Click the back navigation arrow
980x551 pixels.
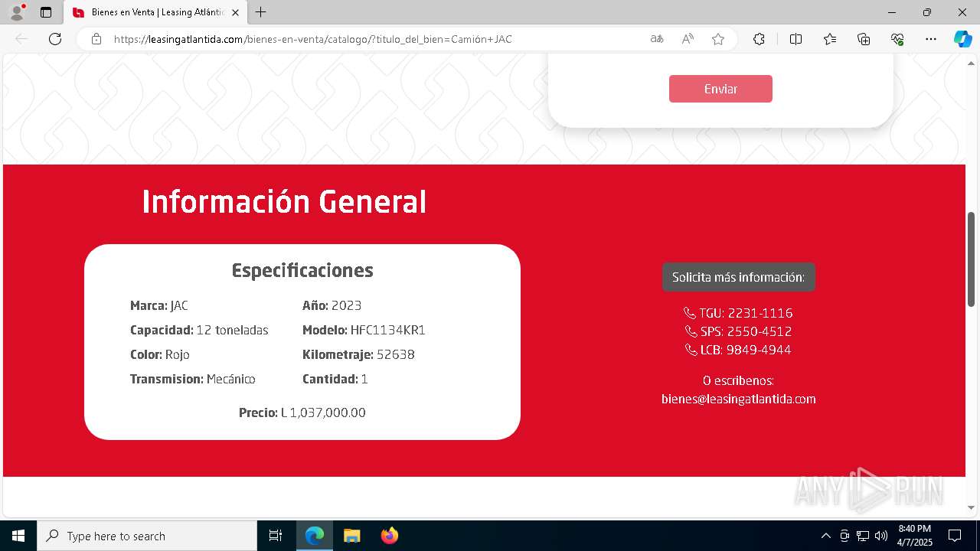click(21, 39)
